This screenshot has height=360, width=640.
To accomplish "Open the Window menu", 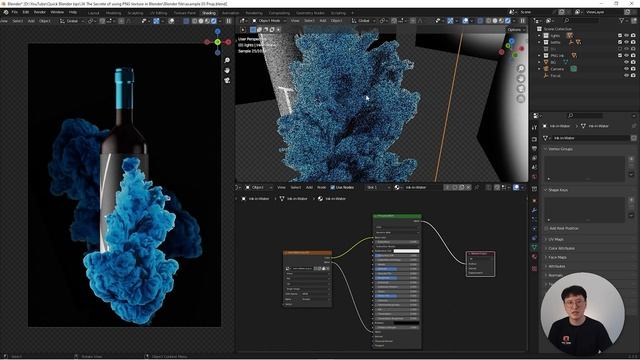I will pos(57,12).
